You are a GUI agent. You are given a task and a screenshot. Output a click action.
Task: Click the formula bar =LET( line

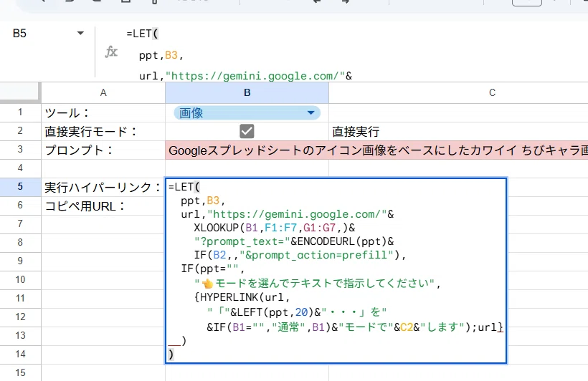pyautogui.click(x=143, y=34)
